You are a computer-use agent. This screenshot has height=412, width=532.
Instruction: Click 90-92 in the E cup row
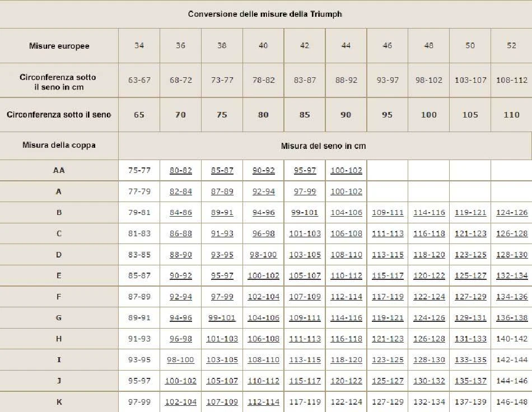click(180, 275)
